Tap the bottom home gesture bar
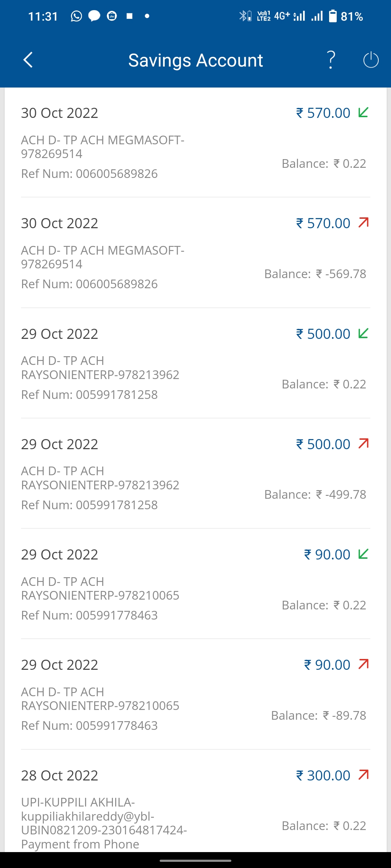This screenshot has width=391, height=868. click(195, 861)
